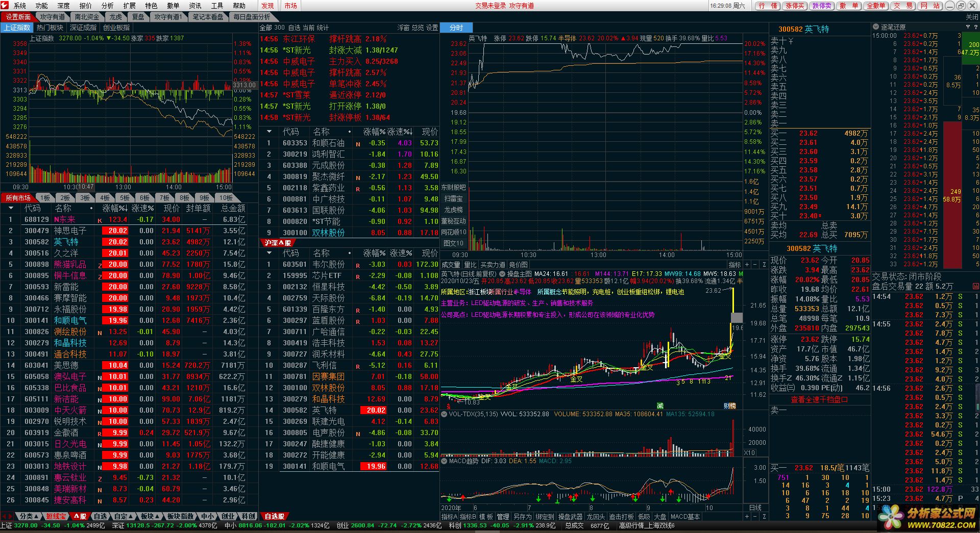Select the 竞价图 sub-chart tab
The width and height of the screenshot is (980, 533).
coord(518,265)
